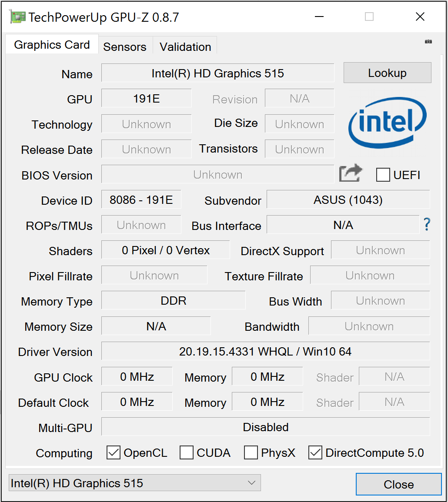The height and width of the screenshot is (502, 448).
Task: Click the Bus Interface N/A field
Action: pos(343,225)
